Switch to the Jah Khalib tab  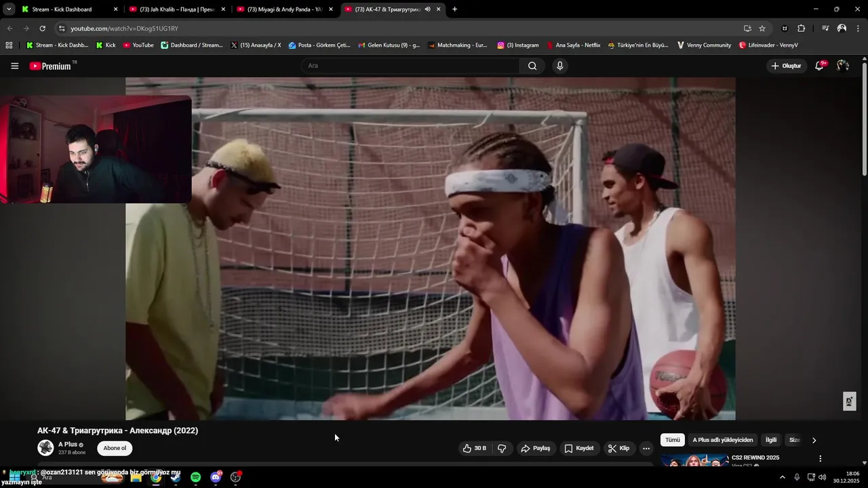[177, 9]
